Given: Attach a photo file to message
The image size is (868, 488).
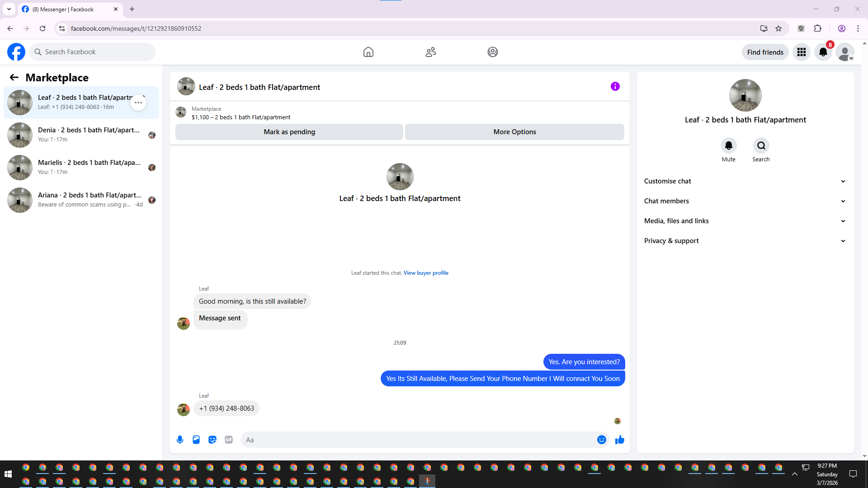Looking at the screenshot, I should 196,440.
